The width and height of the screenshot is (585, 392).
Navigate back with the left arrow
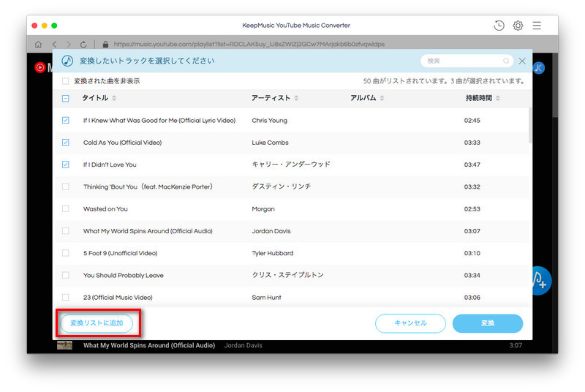tap(54, 44)
